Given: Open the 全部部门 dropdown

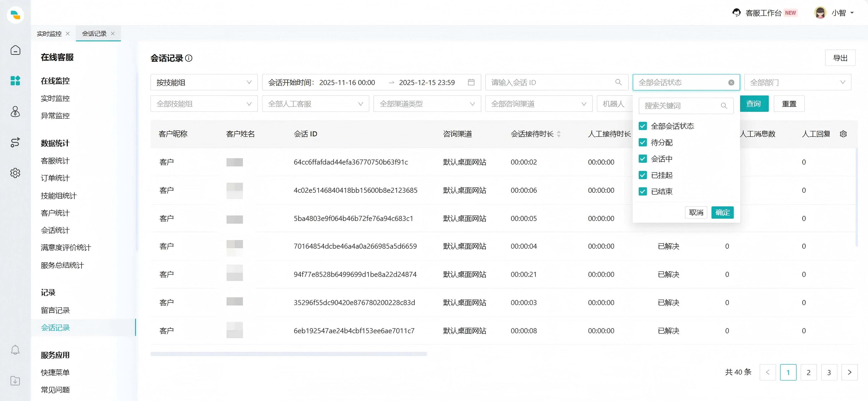Looking at the screenshot, I should (797, 83).
